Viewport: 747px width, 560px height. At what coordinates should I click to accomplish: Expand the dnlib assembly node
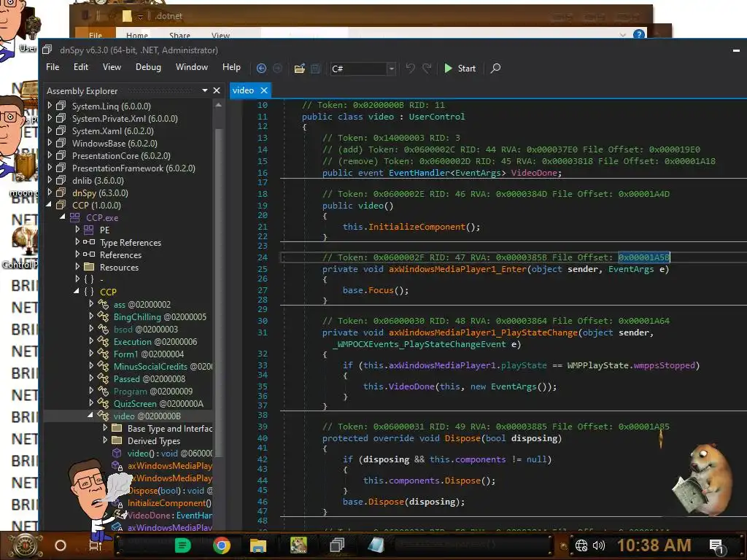pyautogui.click(x=50, y=180)
